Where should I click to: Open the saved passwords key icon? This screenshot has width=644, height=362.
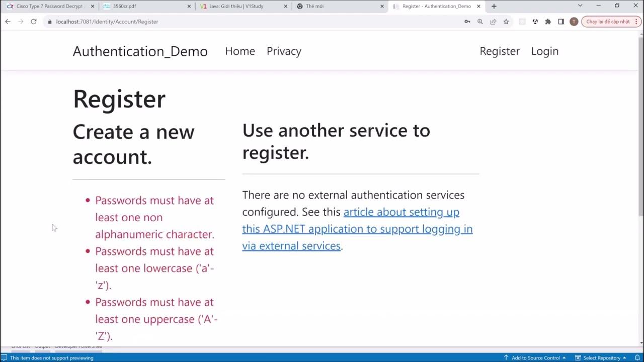(467, 22)
